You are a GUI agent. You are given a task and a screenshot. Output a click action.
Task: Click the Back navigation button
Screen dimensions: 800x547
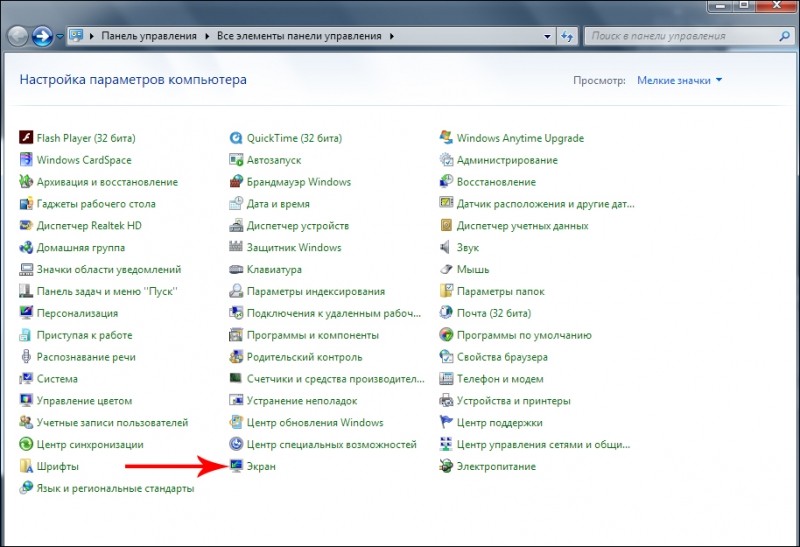pyautogui.click(x=17, y=36)
